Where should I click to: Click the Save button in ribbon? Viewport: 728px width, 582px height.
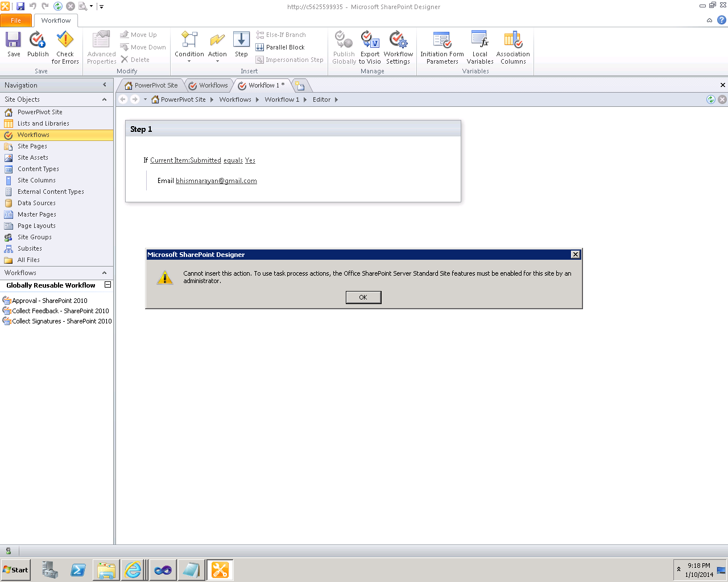click(x=14, y=44)
